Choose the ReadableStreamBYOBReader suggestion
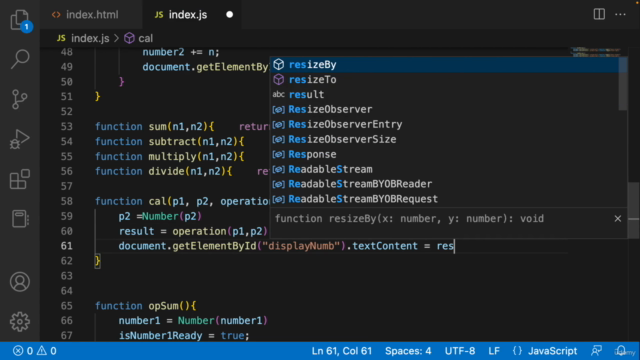The image size is (640, 360). click(444, 184)
